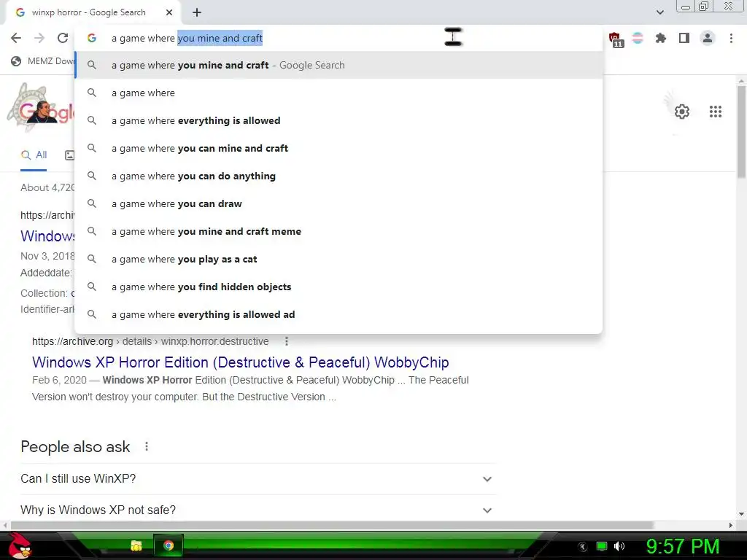The width and height of the screenshot is (747, 560).
Task: Click the search icon beside 'you play as a cat'
Action: click(x=92, y=259)
